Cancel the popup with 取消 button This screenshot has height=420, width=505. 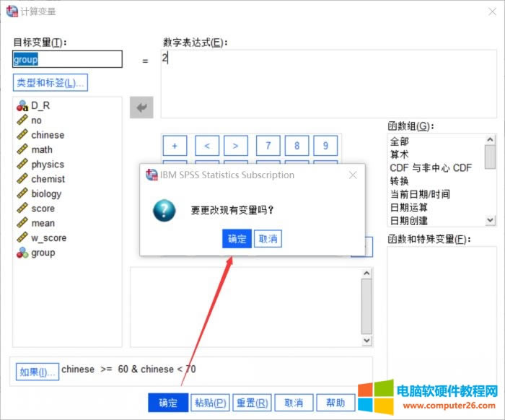pos(268,239)
